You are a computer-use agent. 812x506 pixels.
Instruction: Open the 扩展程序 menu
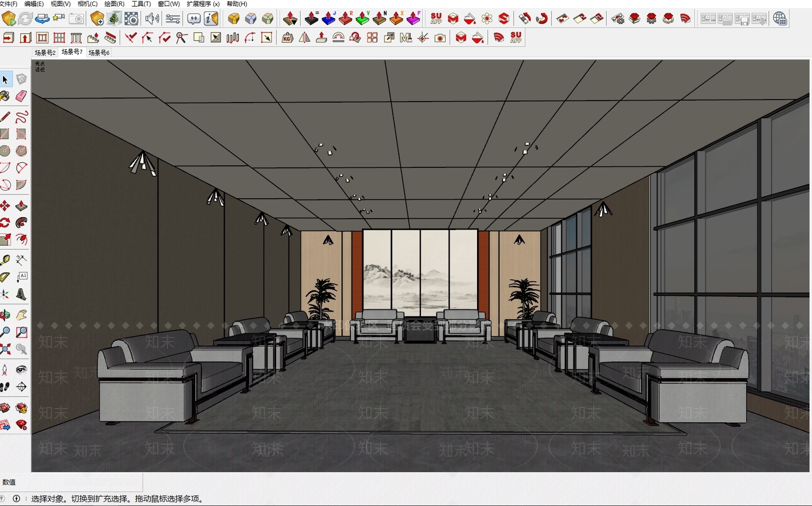tap(203, 4)
